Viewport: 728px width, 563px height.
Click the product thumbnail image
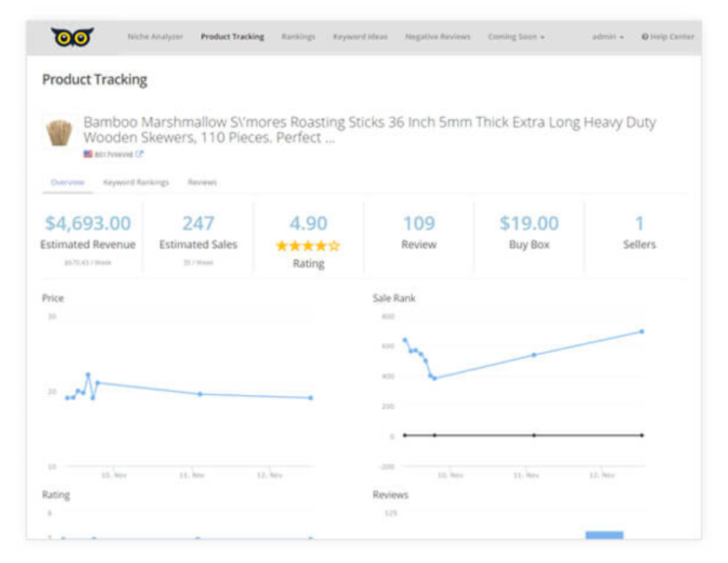pos(59,132)
